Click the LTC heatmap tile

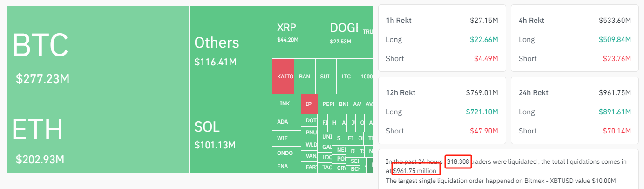point(346,77)
